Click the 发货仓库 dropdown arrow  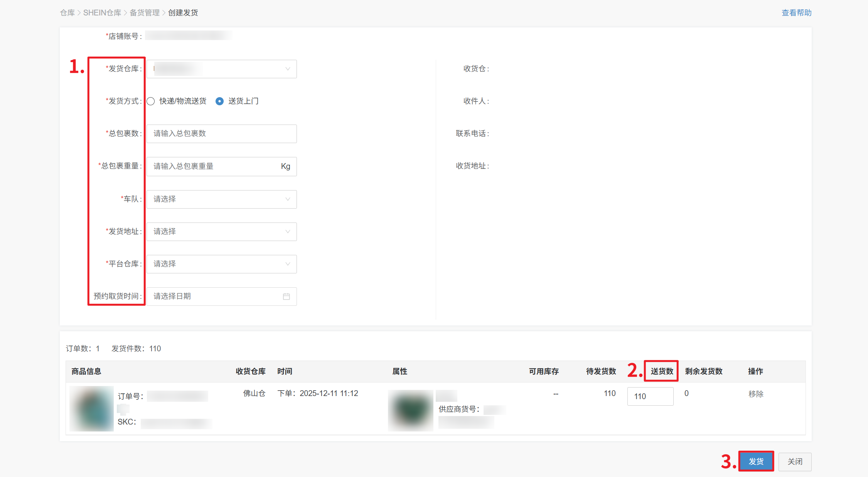click(287, 69)
